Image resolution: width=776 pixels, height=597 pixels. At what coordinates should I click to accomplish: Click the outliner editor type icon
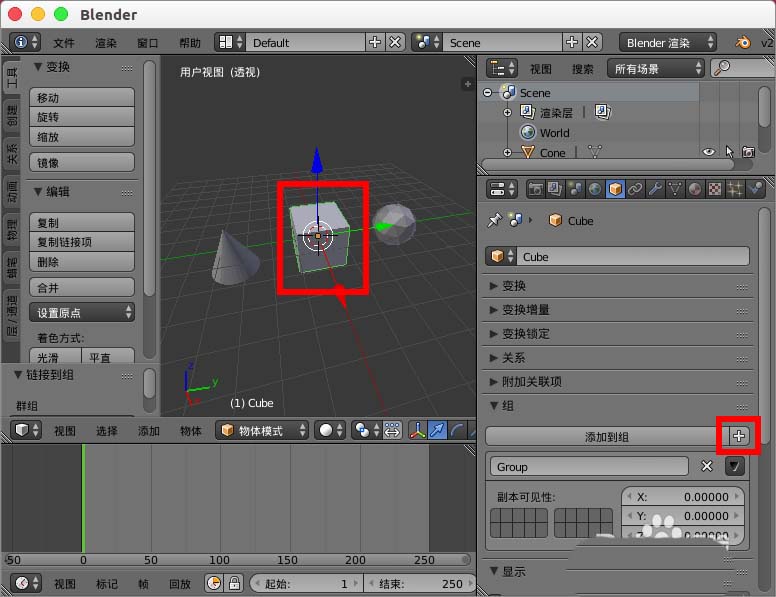point(502,68)
